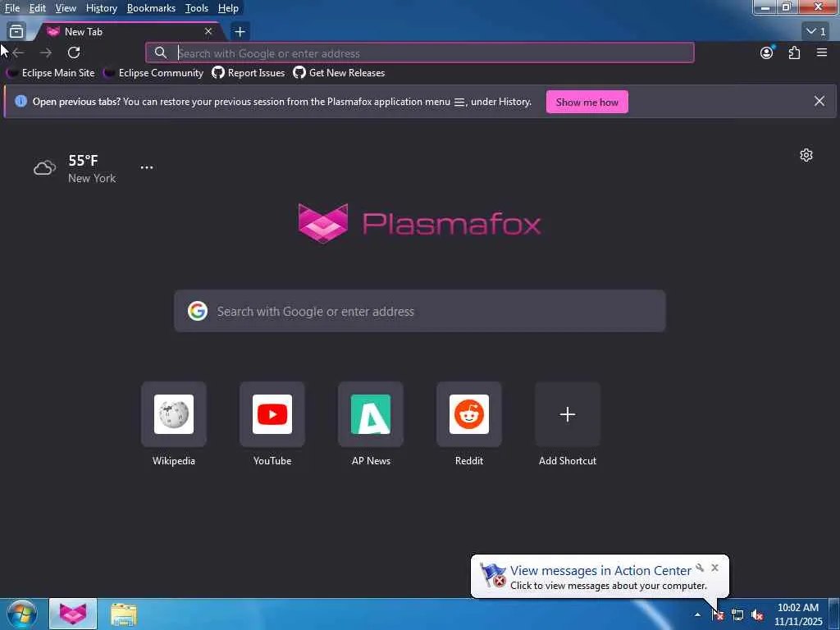Open the account profile icon
Viewport: 840px width, 630px height.
click(767, 52)
